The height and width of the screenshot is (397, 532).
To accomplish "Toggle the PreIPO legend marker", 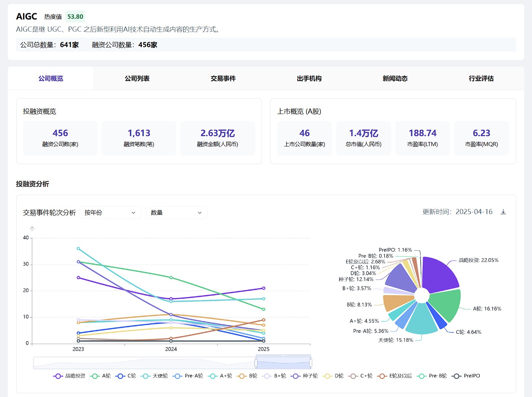I will tap(457, 376).
